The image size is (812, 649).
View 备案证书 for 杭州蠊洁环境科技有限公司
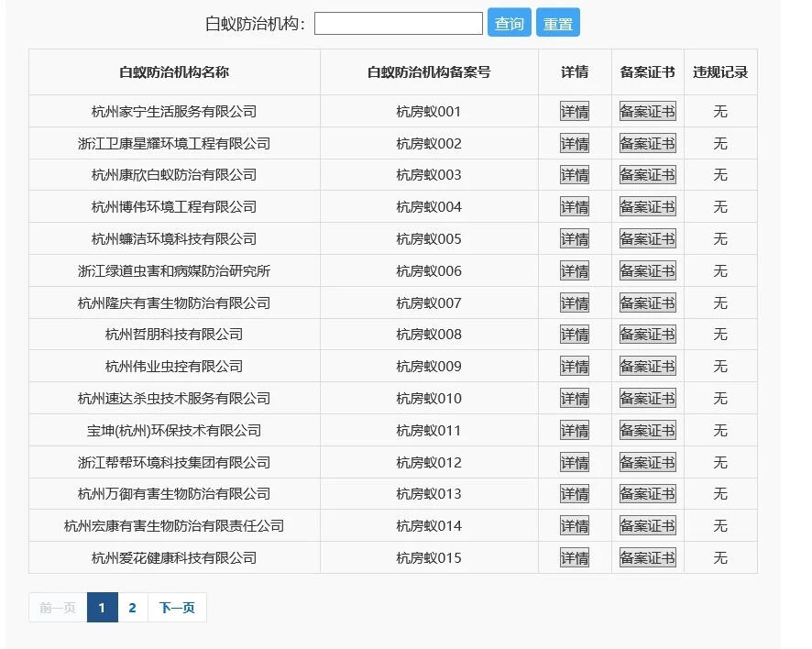click(x=647, y=238)
